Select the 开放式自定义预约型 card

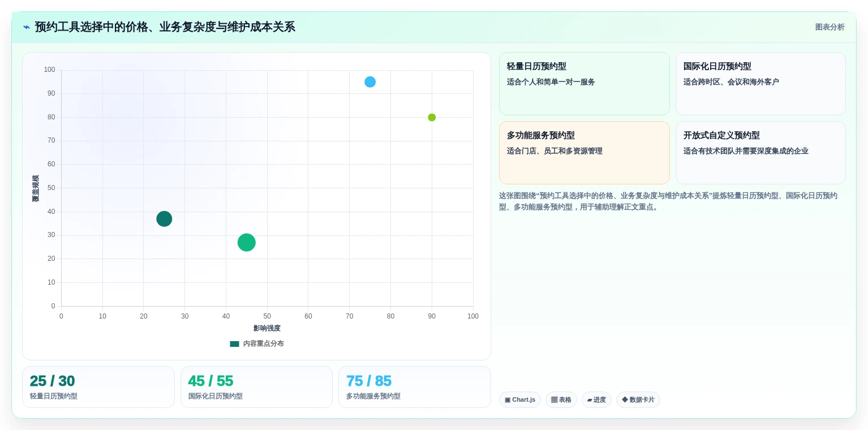[x=760, y=153]
